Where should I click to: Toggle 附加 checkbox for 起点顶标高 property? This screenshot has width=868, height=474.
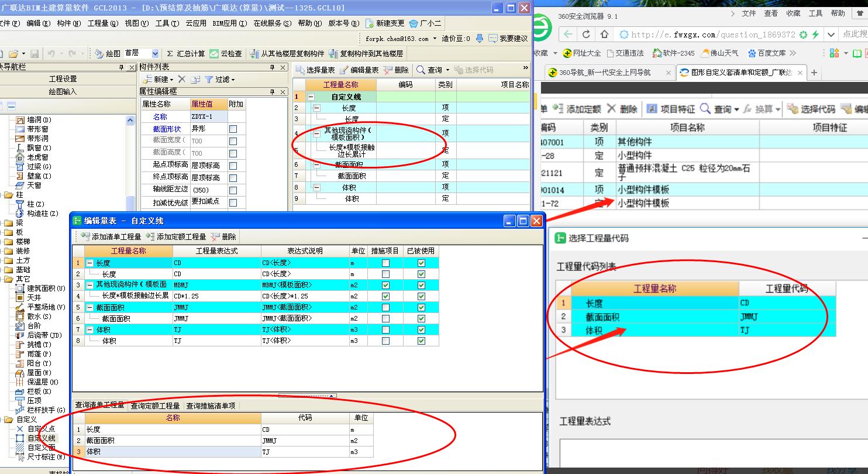[233, 166]
